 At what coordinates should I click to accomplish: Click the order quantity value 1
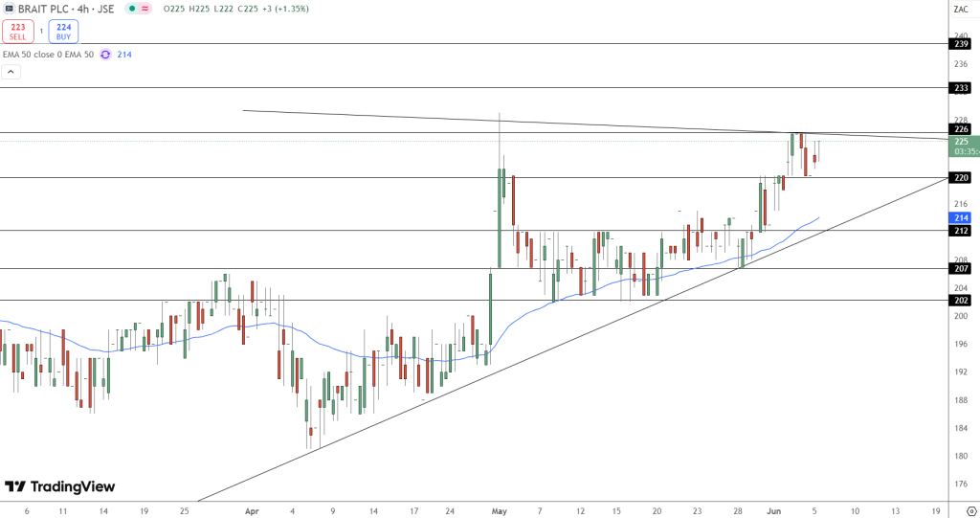point(41,32)
